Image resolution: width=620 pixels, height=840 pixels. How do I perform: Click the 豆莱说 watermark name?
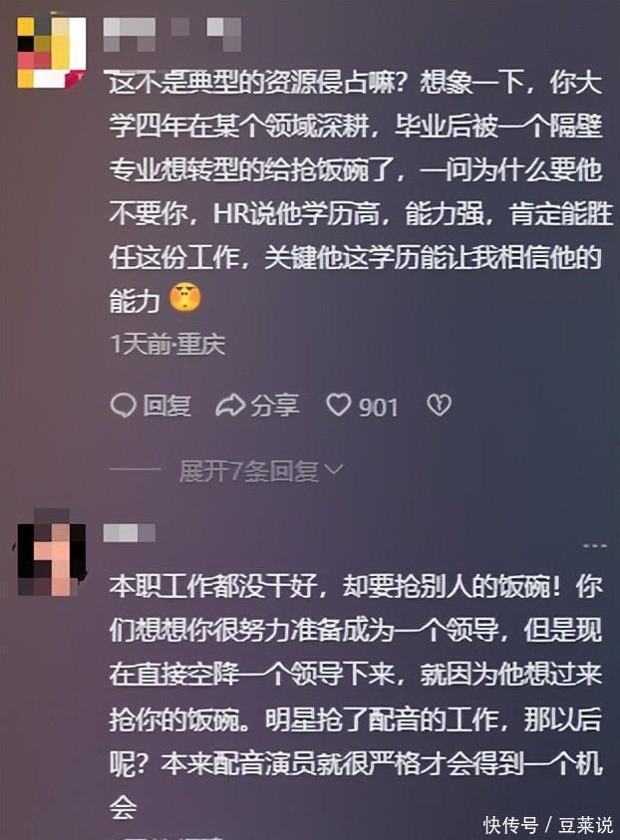[586, 825]
